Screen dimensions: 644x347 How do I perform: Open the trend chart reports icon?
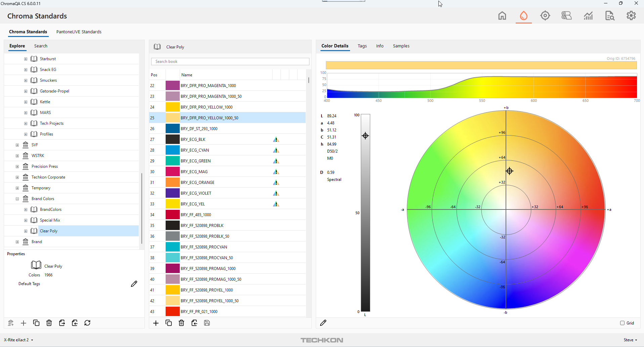pos(588,16)
